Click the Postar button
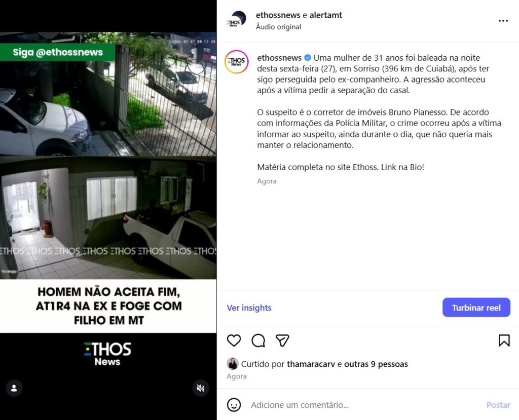Viewport: 519px width, 420px height. coord(498,405)
